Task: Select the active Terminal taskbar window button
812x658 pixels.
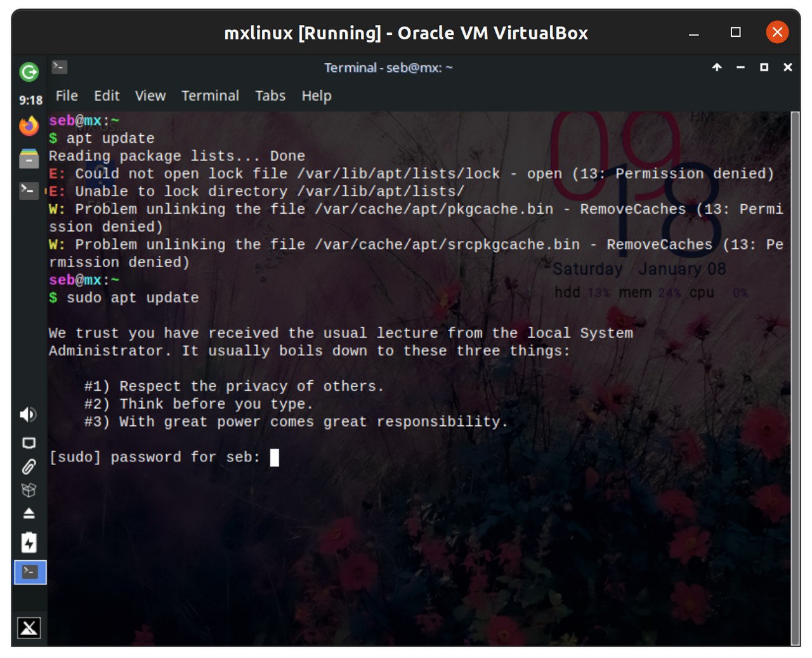Action: [30, 572]
